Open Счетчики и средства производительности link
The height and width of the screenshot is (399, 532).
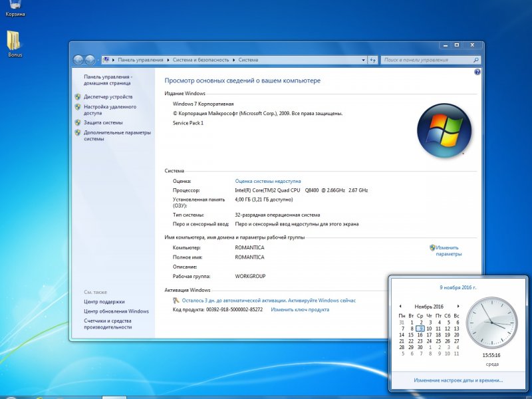[108, 324]
